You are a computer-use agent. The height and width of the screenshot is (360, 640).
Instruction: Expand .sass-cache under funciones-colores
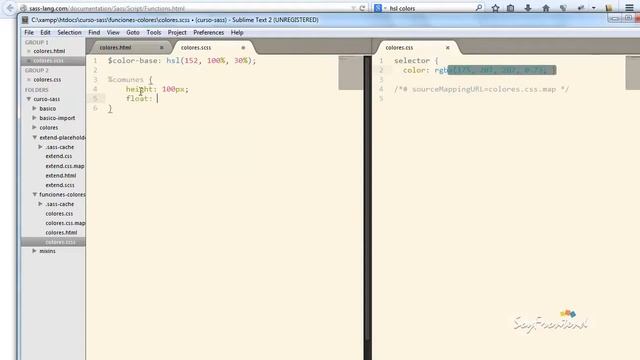(40, 204)
